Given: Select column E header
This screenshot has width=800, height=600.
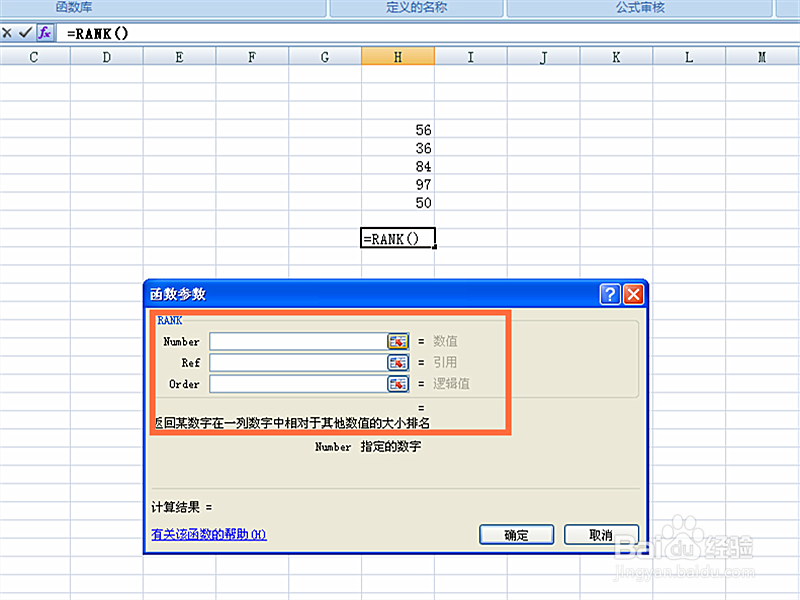Looking at the screenshot, I should [179, 57].
